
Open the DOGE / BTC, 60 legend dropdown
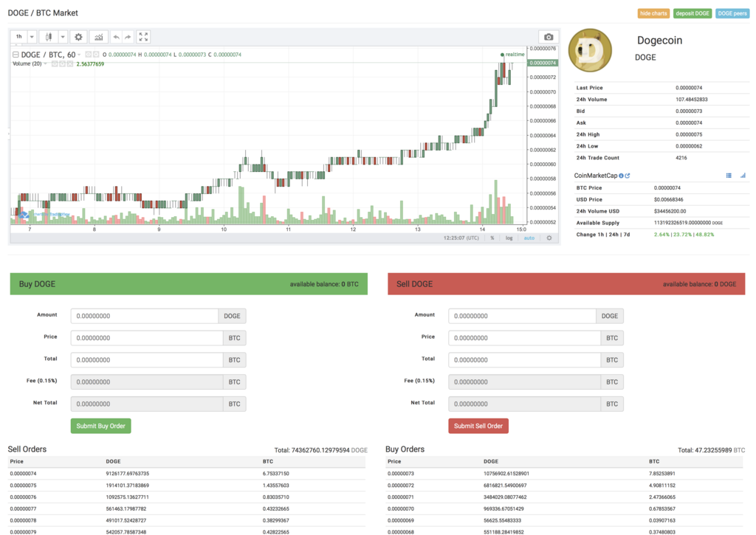[x=80, y=55]
